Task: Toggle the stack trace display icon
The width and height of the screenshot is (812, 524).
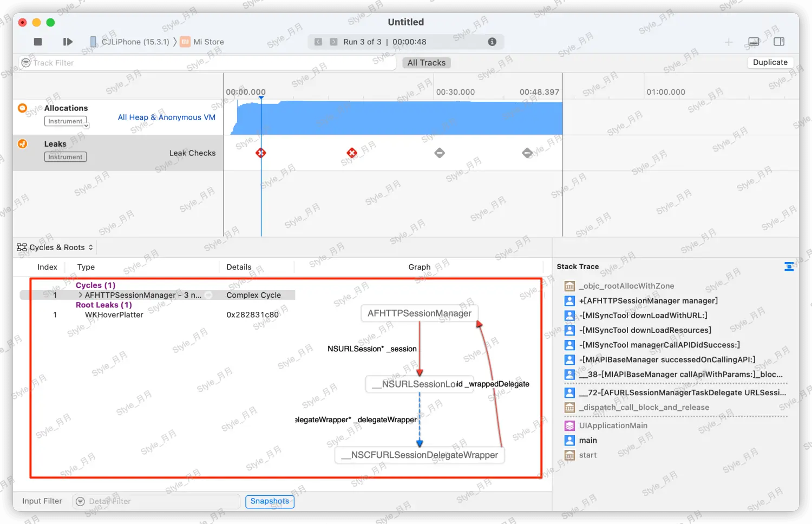Action: tap(789, 266)
